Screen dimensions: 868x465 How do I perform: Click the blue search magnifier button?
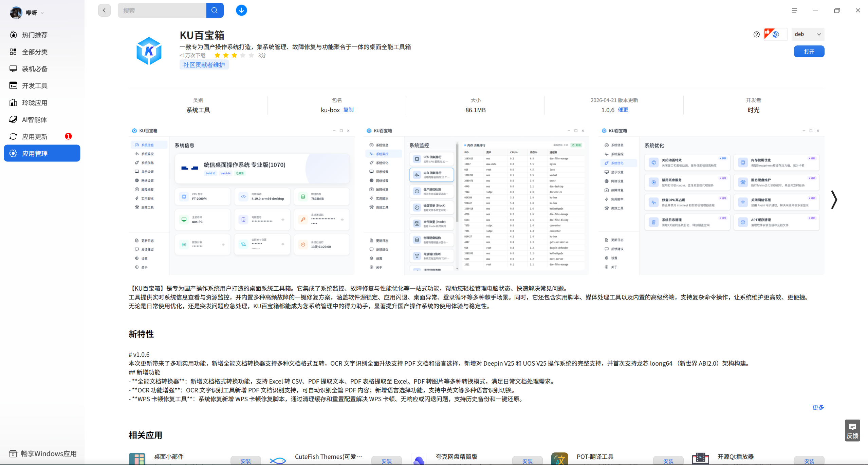point(215,11)
